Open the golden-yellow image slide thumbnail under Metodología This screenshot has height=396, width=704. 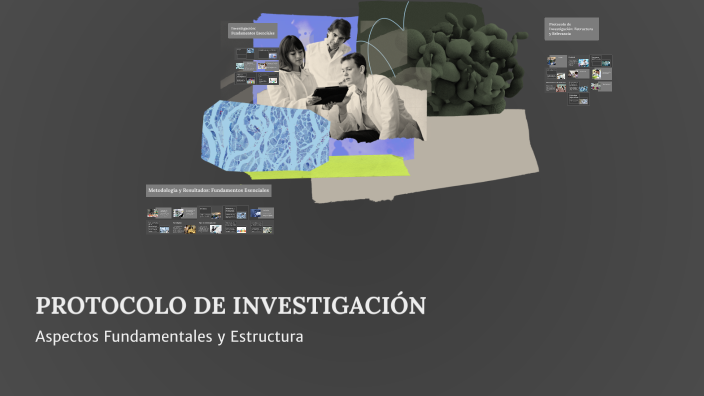(x=184, y=227)
